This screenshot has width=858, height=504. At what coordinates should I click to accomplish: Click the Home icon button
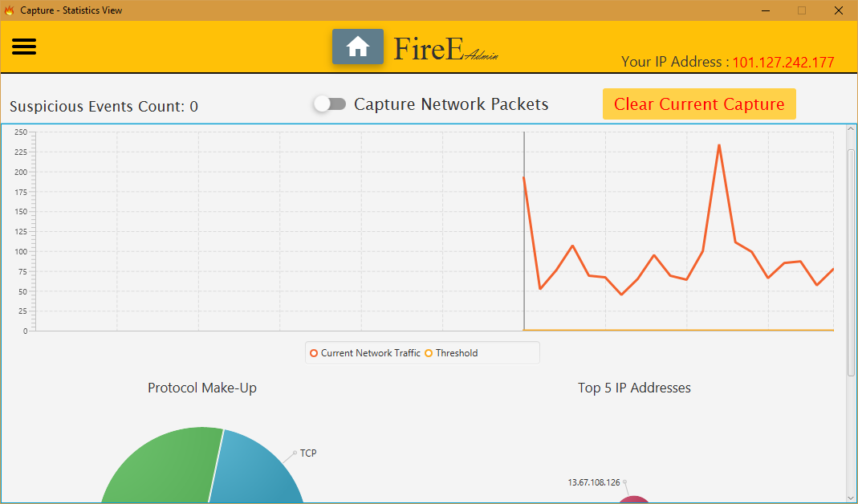tap(357, 47)
